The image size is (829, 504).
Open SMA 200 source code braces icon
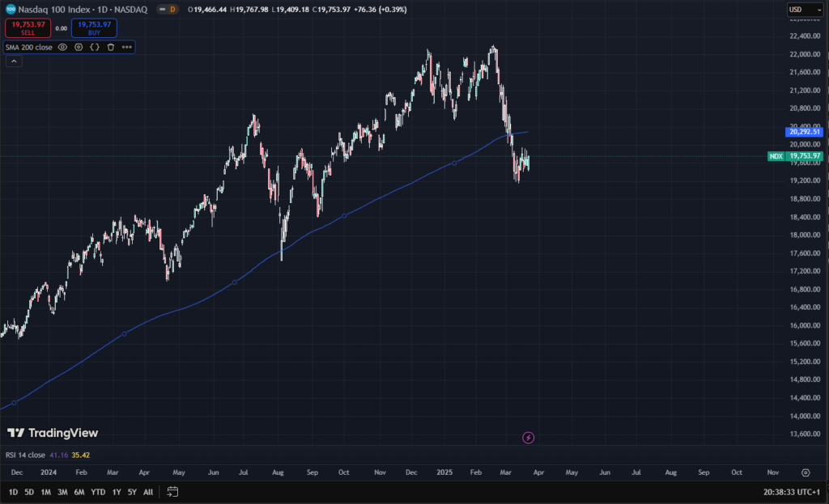pyautogui.click(x=95, y=47)
